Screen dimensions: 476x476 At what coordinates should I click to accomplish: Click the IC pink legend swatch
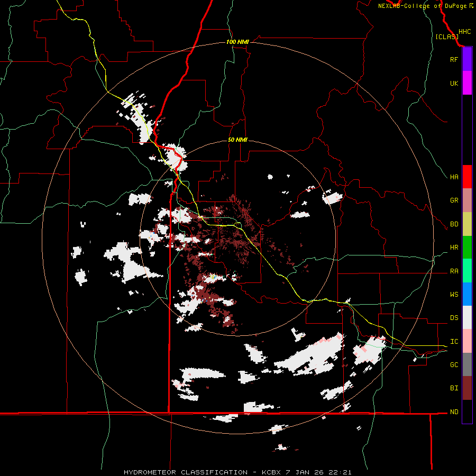[467, 341]
